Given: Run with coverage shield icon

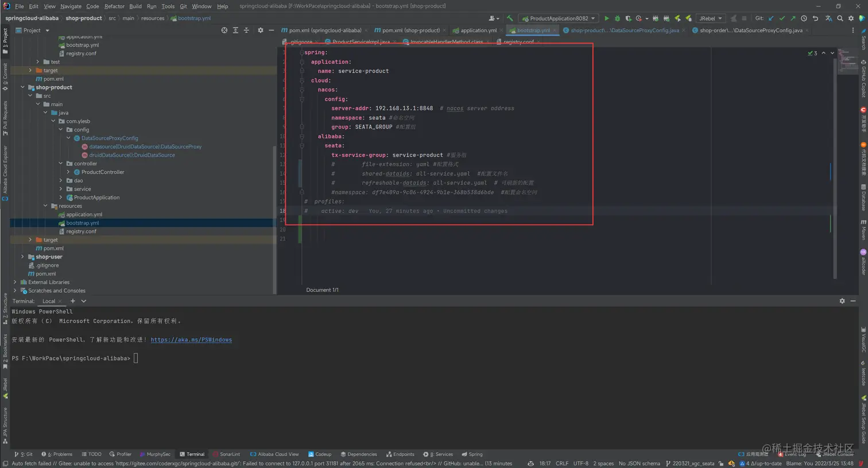Looking at the screenshot, I should [628, 18].
